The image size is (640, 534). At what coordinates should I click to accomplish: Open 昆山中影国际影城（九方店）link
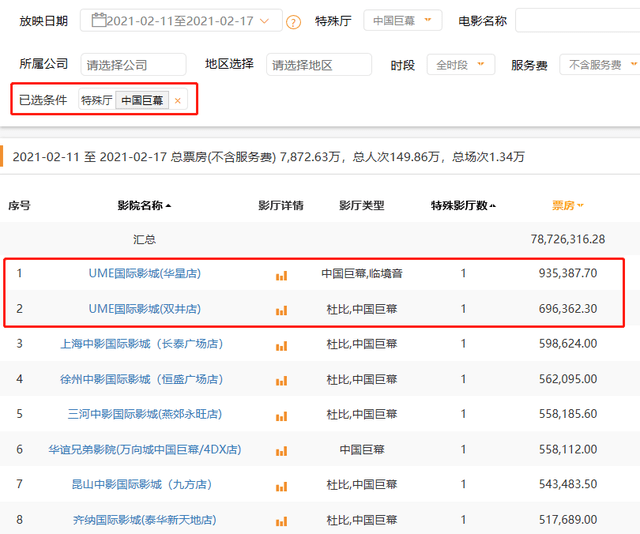coord(142,484)
